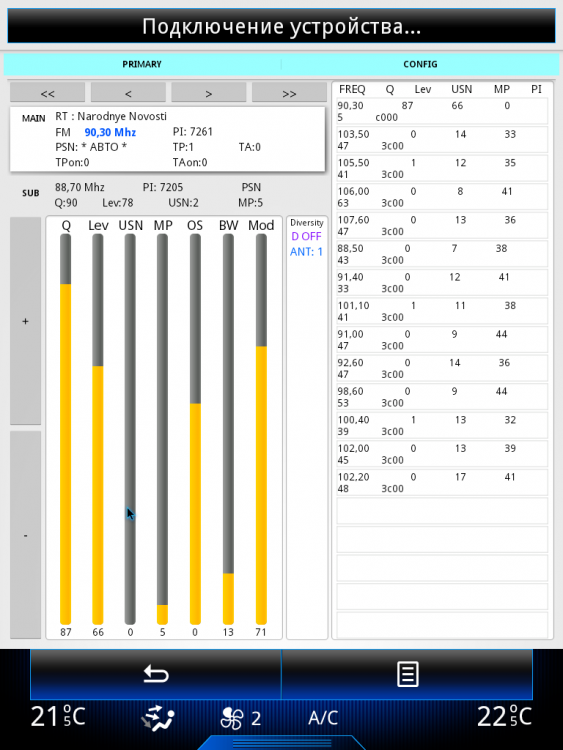Viewport: 563px width, 750px height.
Task: Toggle the D OFF diversity setting
Action: pyautogui.click(x=306, y=236)
